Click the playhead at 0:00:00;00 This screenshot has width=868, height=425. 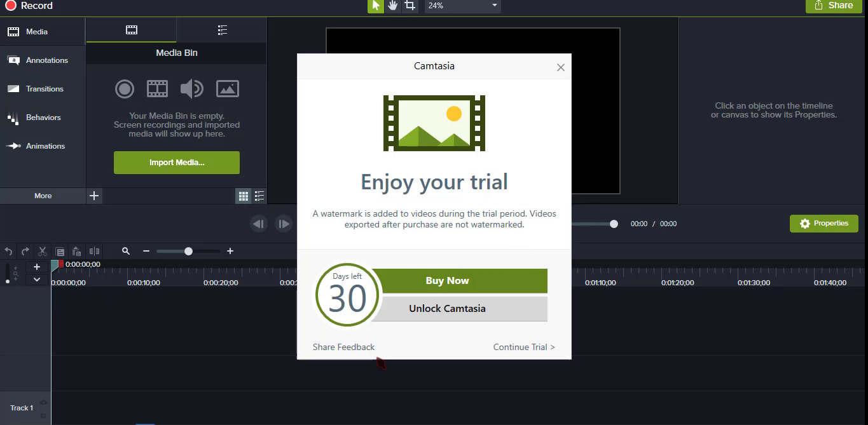(x=55, y=267)
